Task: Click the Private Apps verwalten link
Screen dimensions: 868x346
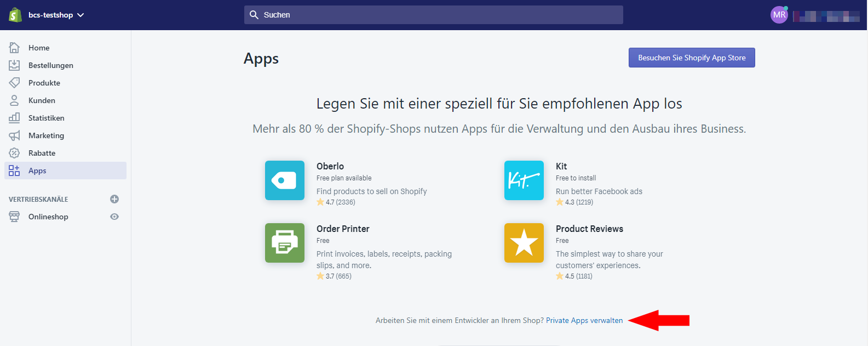Action: point(584,320)
